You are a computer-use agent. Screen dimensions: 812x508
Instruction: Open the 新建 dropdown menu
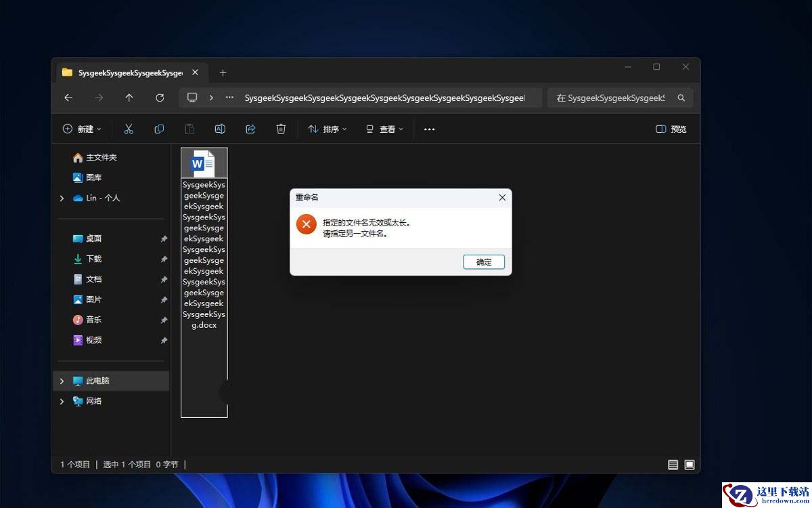click(x=82, y=129)
